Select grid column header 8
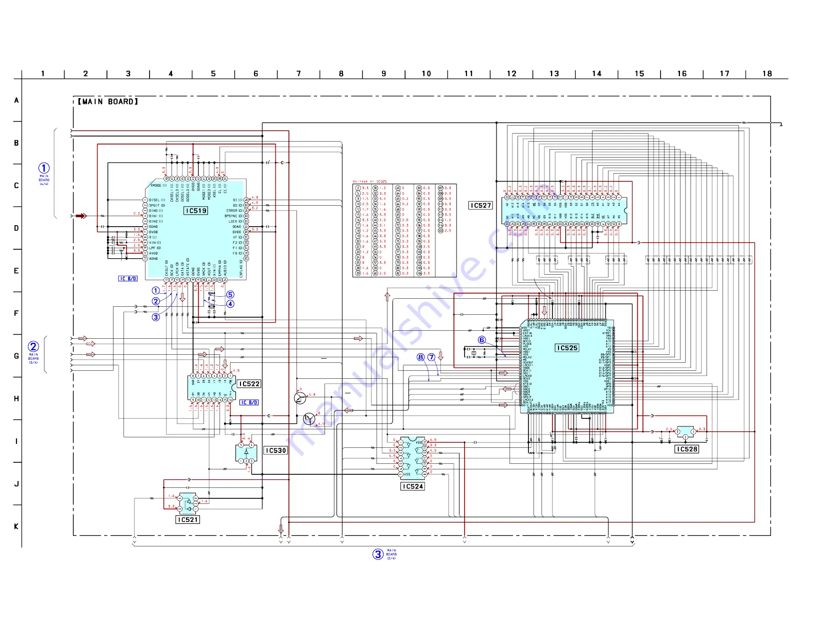The image size is (840, 632). 341,74
